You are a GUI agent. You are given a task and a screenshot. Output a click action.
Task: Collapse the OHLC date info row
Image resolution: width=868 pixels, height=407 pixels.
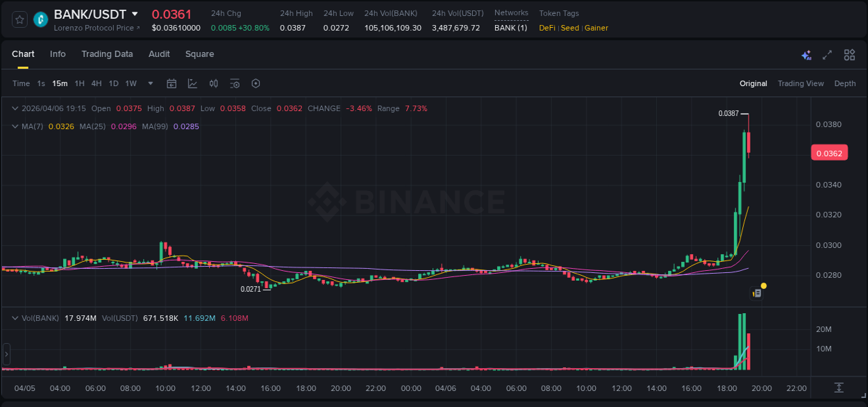(15, 108)
